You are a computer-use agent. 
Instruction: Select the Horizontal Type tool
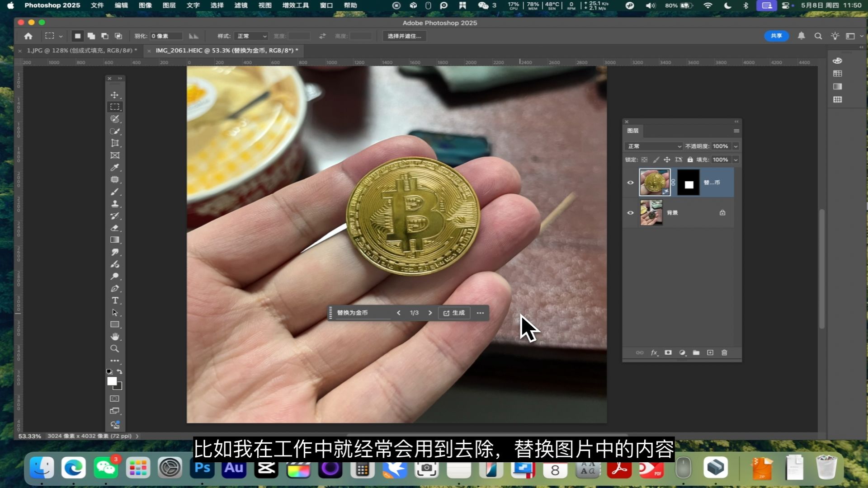click(115, 300)
